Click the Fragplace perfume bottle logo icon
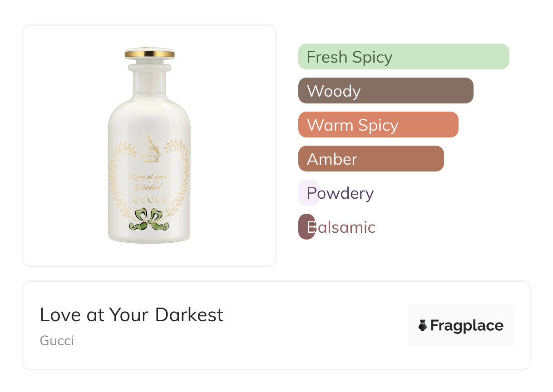Viewport: 553px width, 392px height. [x=423, y=325]
